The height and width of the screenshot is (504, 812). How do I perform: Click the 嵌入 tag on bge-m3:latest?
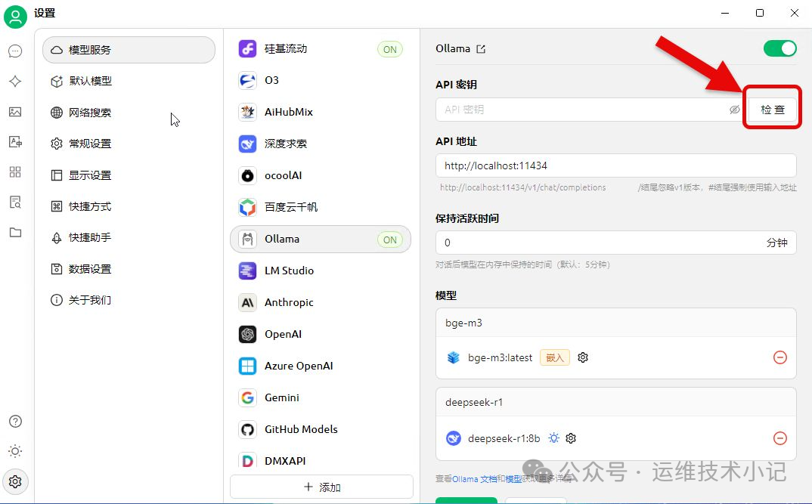point(555,357)
